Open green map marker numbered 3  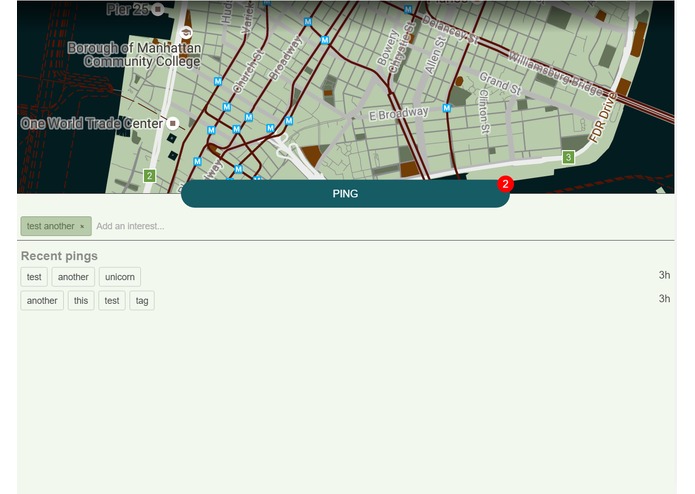(568, 157)
